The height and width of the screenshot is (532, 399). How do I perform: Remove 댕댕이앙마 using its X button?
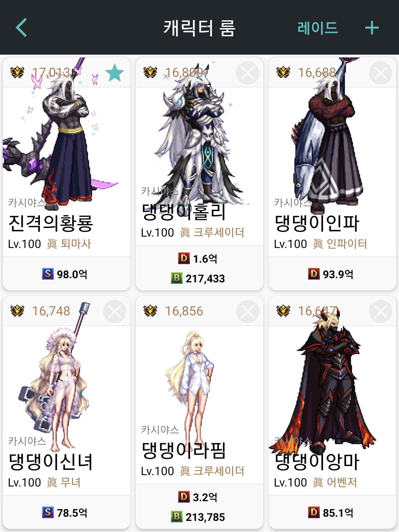380,311
